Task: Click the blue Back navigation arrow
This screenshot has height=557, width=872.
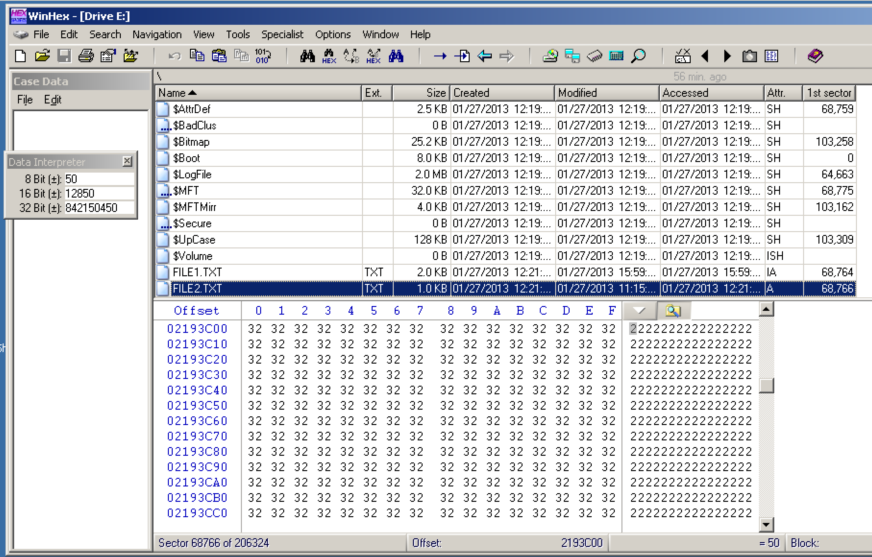Action: click(485, 56)
